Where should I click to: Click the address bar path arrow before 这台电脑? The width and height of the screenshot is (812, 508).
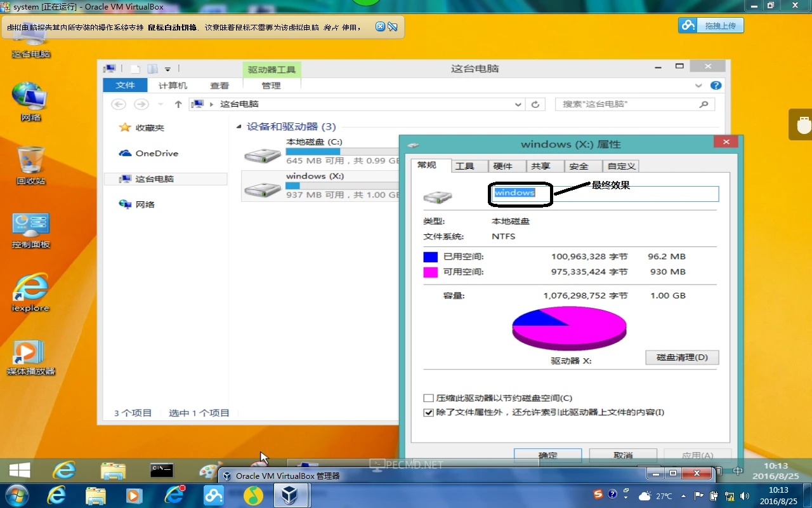pyautogui.click(x=211, y=104)
